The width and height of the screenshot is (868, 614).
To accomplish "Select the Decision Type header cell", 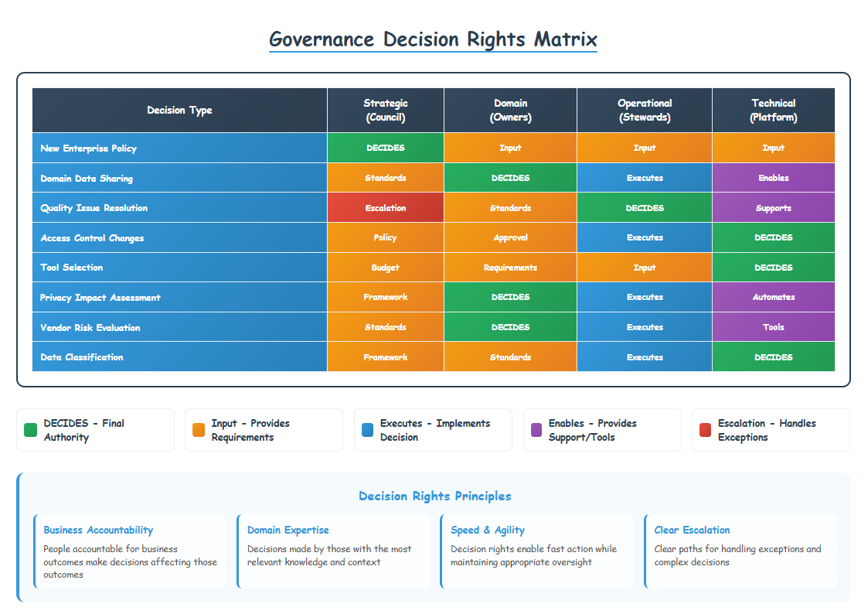I will 179,110.
